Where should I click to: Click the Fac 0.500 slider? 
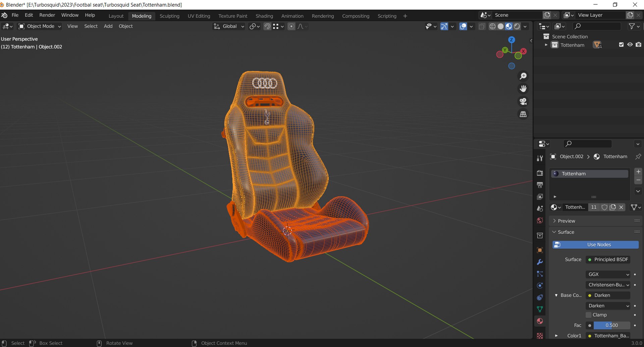(x=612, y=325)
